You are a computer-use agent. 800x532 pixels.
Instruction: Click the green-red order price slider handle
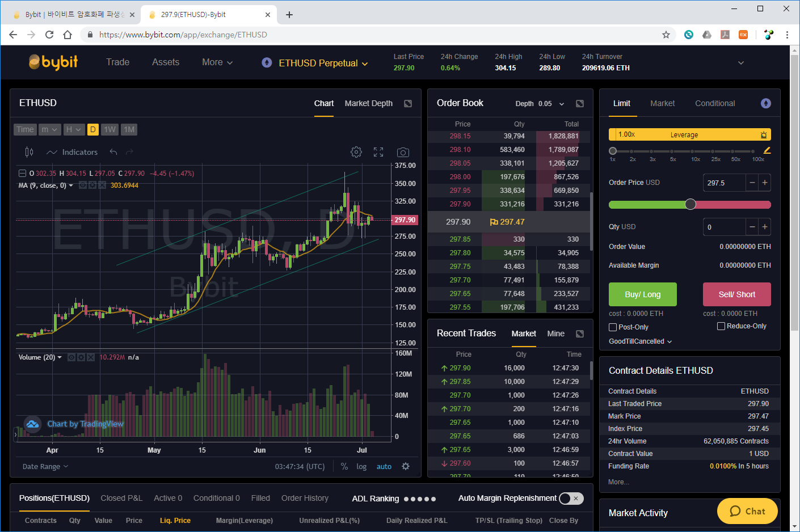pos(690,204)
